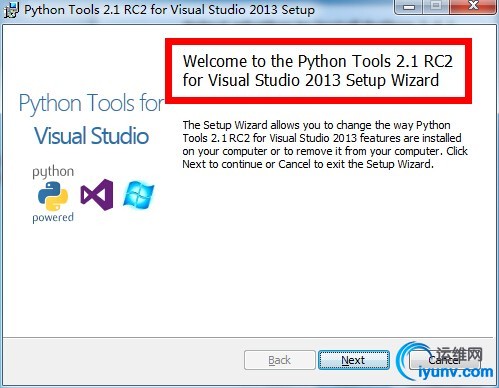Image resolution: width=499 pixels, height=388 pixels.
Task: Click the 'Visual Studio' banner text
Action: pos(91,136)
